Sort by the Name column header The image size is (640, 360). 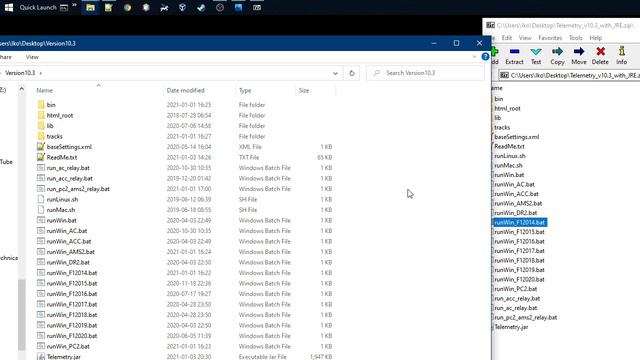tap(44, 90)
